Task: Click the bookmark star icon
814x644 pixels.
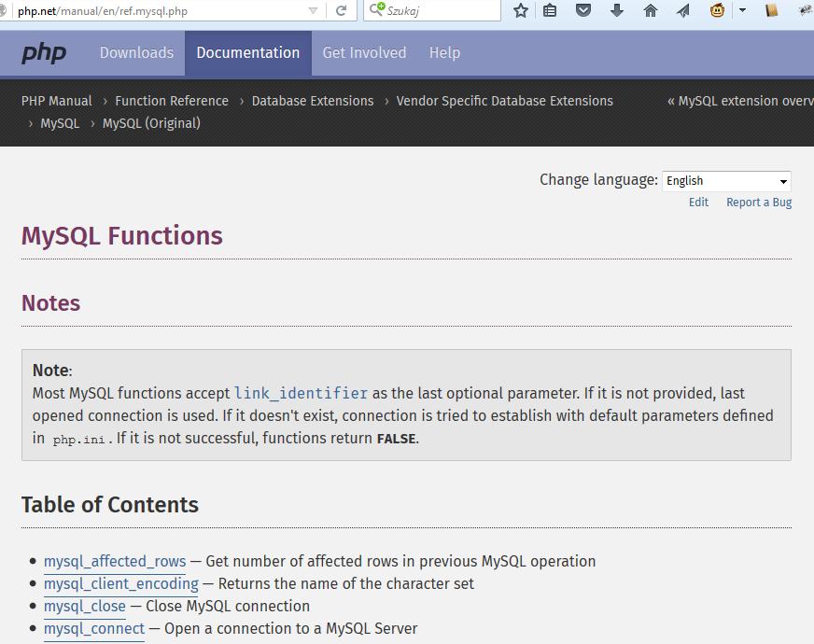Action: (x=521, y=10)
